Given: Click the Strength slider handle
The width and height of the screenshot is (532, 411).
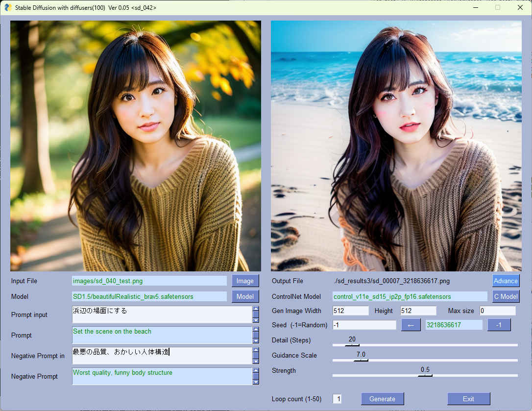Looking at the screenshot, I should (425, 375).
